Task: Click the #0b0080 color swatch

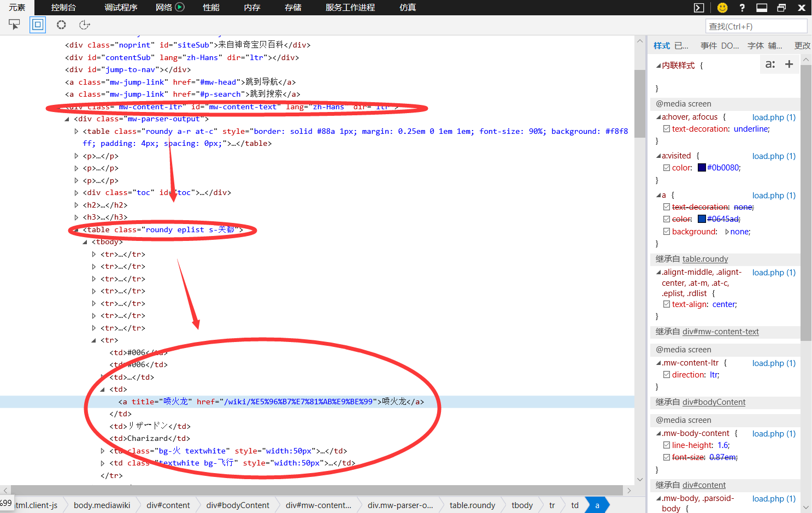Action: coord(702,168)
